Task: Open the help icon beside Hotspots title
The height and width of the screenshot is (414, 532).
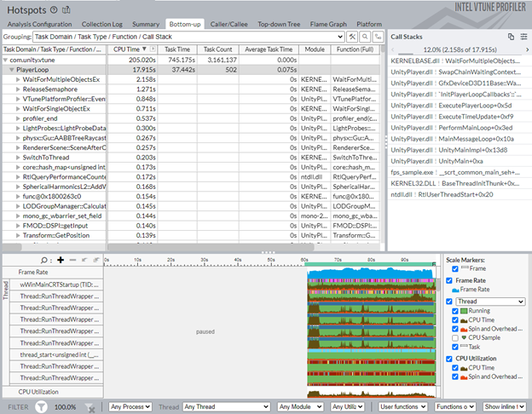Action: 54,9
